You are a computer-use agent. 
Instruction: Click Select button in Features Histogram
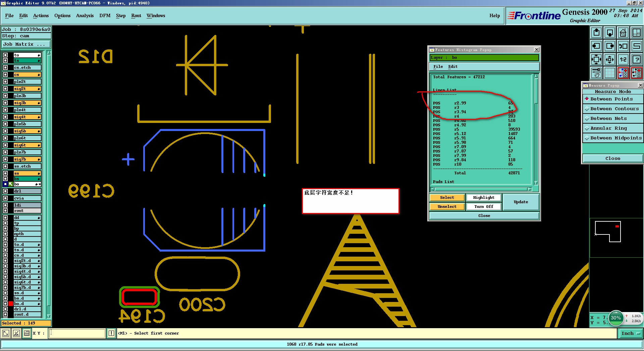tap(447, 198)
